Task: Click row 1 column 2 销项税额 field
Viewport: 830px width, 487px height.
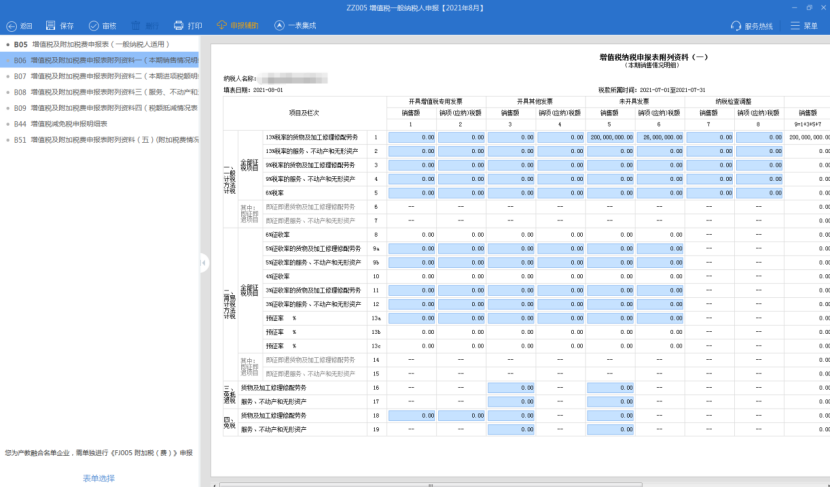Action: click(461, 137)
